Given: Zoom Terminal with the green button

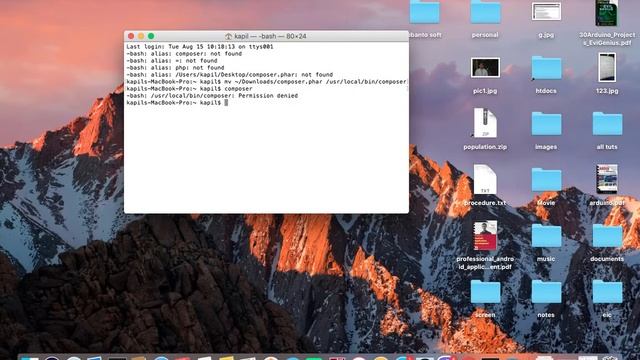Looking at the screenshot, I should pyautogui.click(x=151, y=36).
